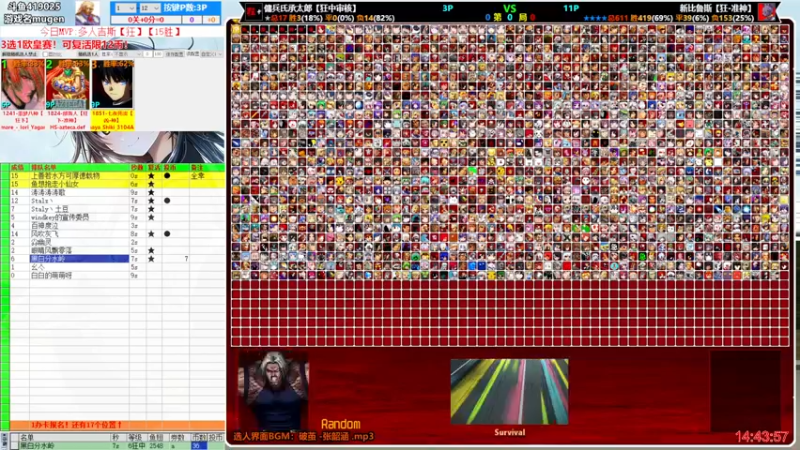The image size is (800, 450).
Task: Select candidate 1 Iori Yagami portrait
Action: pyautogui.click(x=22, y=84)
